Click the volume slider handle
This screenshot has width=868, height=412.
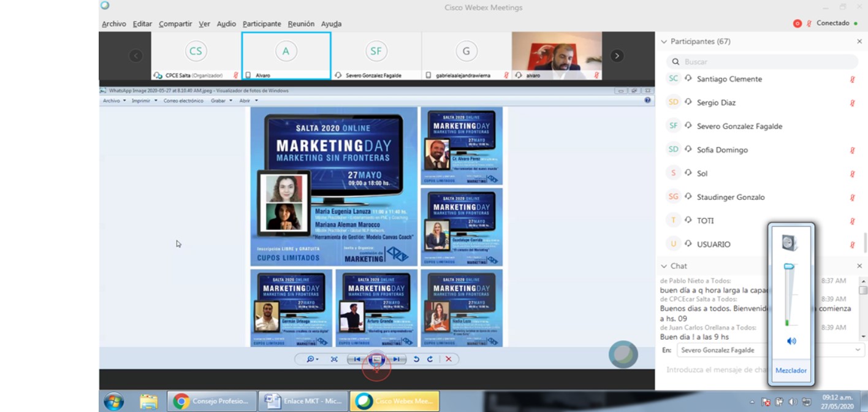tap(789, 267)
